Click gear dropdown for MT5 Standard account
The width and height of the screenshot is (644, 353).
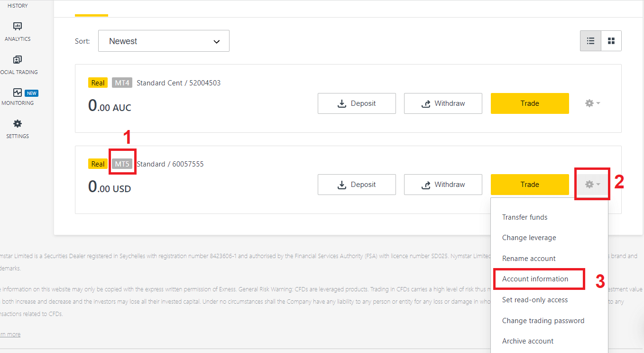(592, 185)
